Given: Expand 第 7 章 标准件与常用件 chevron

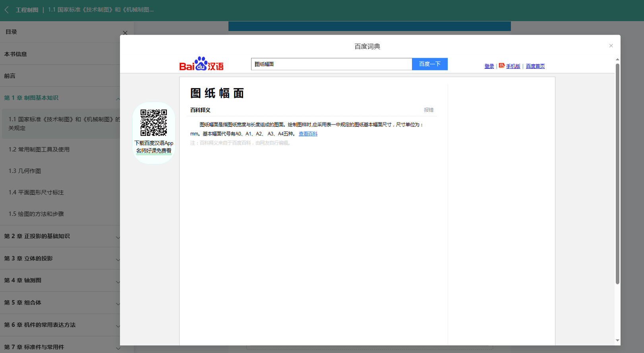Looking at the screenshot, I should coord(118,348).
